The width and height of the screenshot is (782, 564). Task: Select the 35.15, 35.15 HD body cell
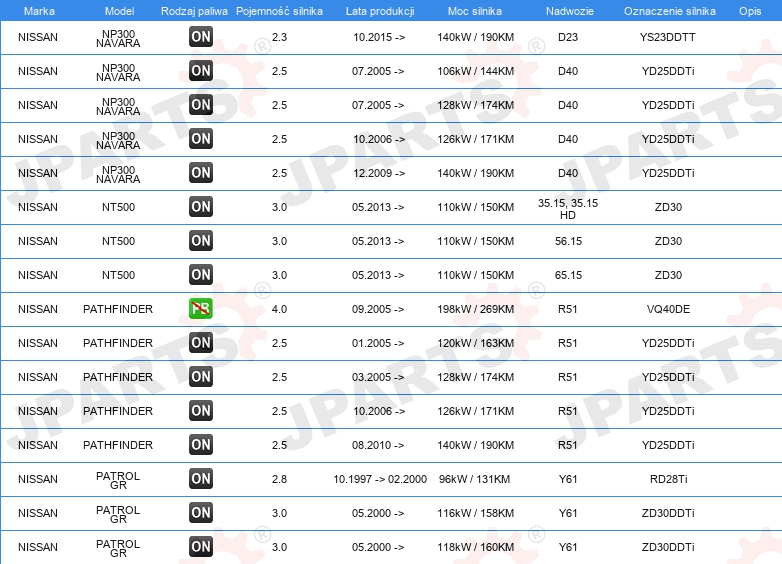tap(568, 209)
